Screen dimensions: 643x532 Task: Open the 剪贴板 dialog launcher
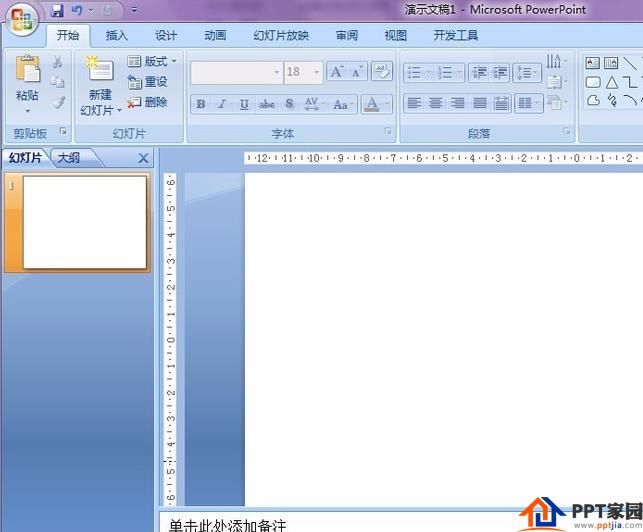point(63,131)
